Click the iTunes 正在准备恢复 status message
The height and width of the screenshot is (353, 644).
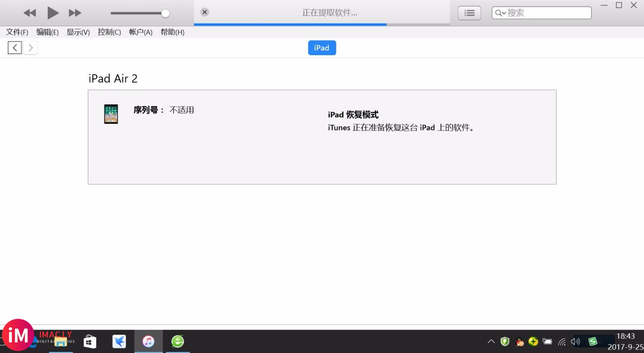coord(401,128)
